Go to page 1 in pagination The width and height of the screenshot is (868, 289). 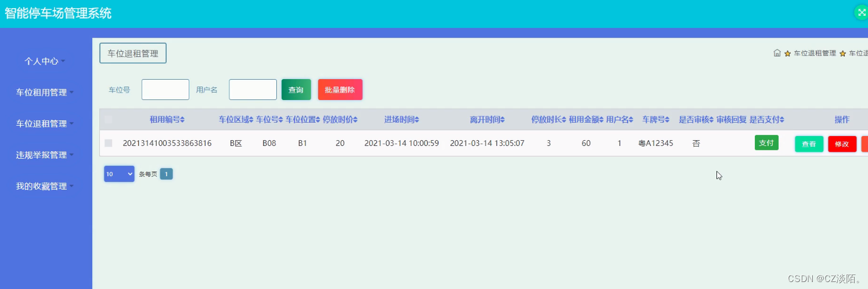tap(166, 174)
